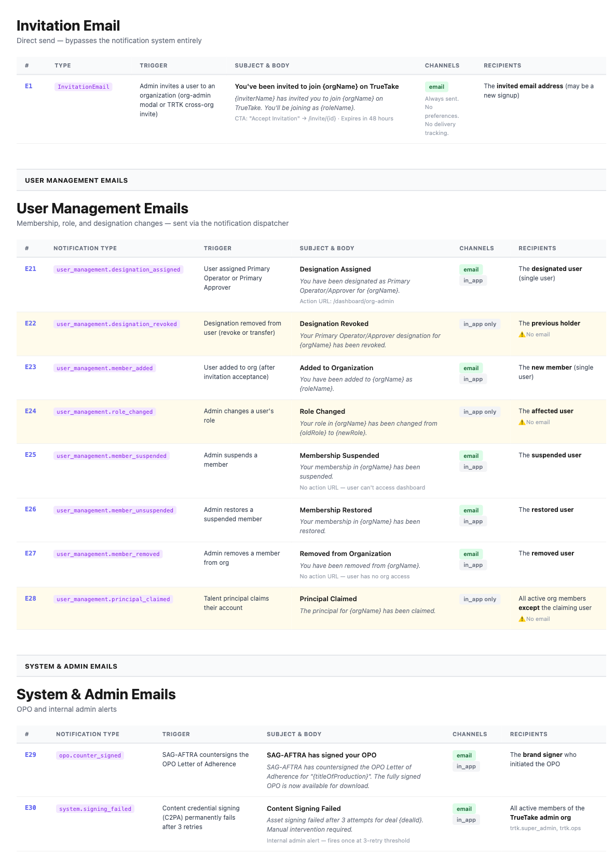
Task: Click the 'Internal admin alert' footnote
Action: (x=338, y=840)
